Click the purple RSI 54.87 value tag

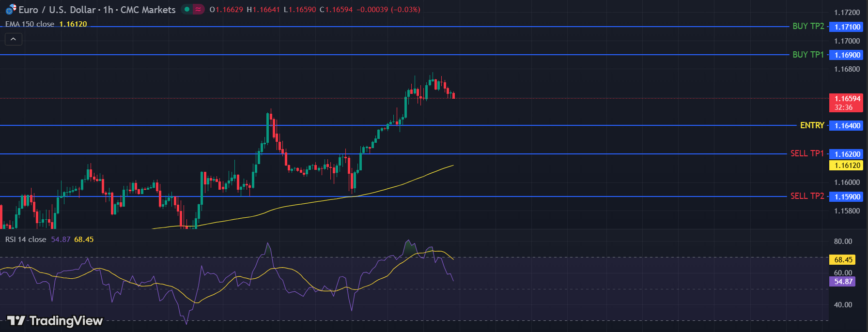pos(843,282)
